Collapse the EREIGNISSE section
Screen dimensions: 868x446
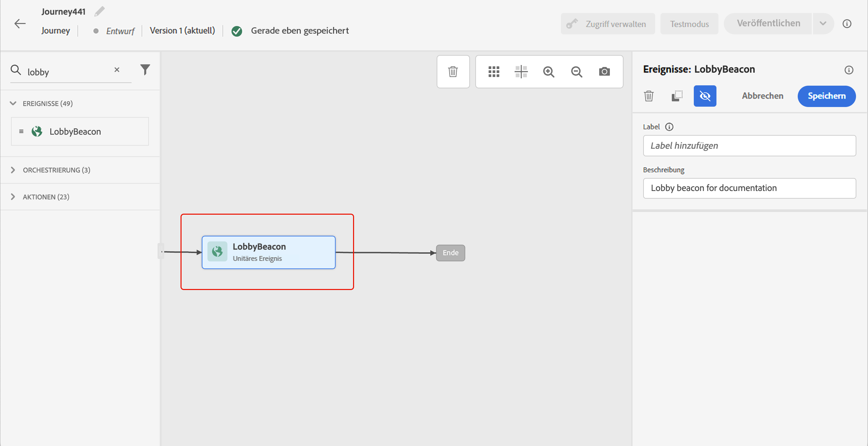13,103
